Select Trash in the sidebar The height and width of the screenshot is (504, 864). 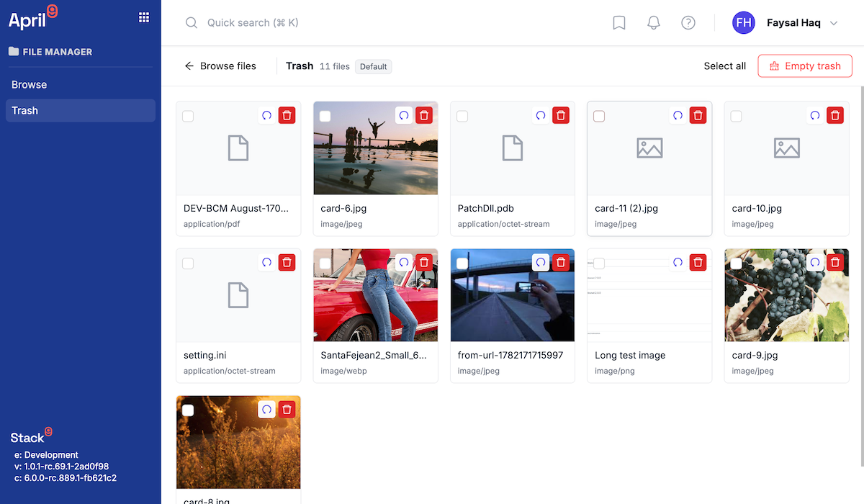point(81,110)
